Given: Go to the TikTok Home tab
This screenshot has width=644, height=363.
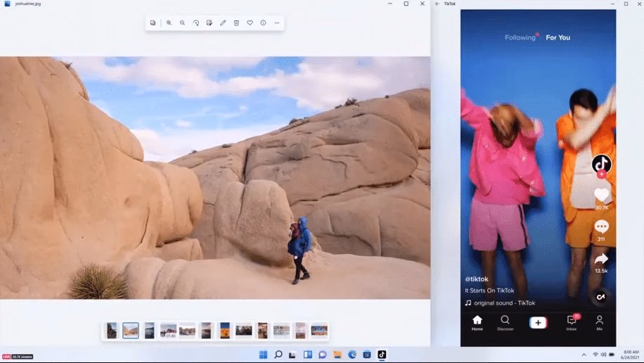Looking at the screenshot, I should [477, 323].
